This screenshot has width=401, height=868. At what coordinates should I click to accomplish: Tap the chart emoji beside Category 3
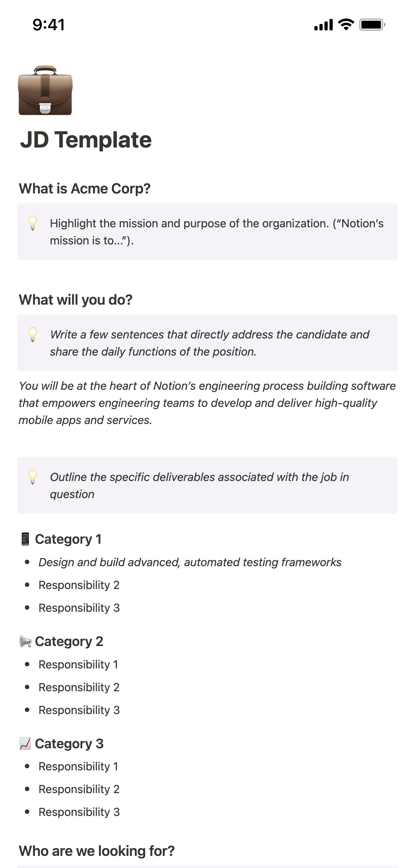[25, 744]
